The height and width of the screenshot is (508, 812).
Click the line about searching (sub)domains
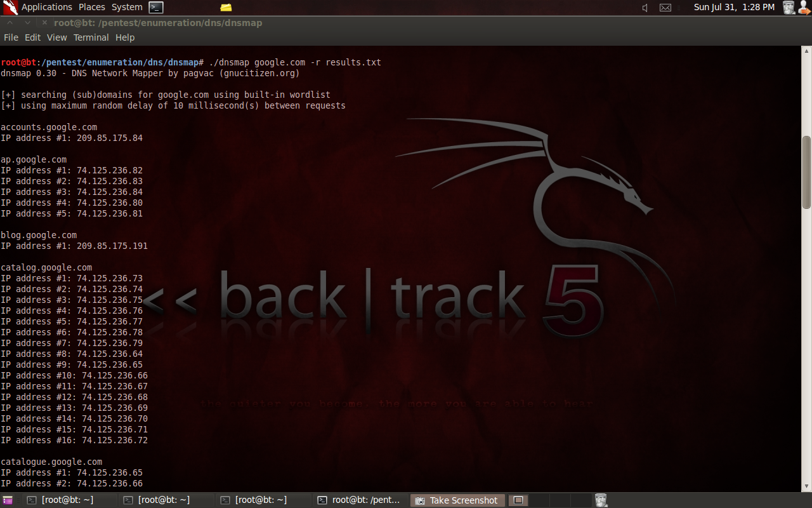pyautogui.click(x=166, y=95)
